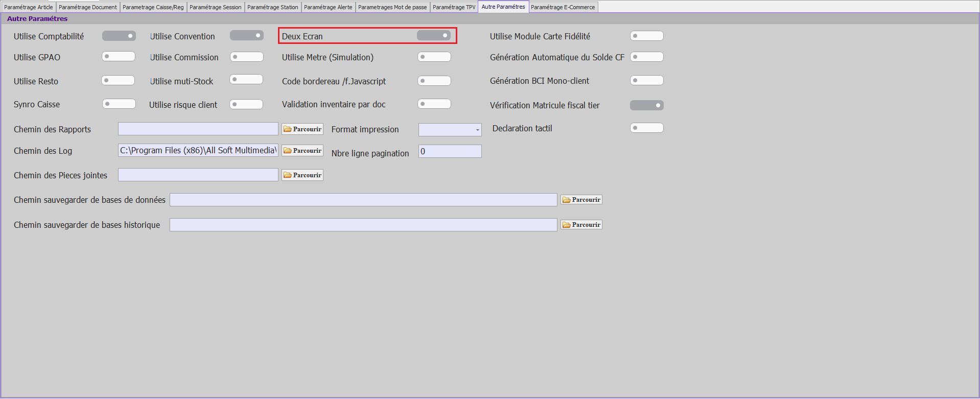Enable the Utilise GPAO switch
Screen dimensions: 980x399
coord(119,56)
